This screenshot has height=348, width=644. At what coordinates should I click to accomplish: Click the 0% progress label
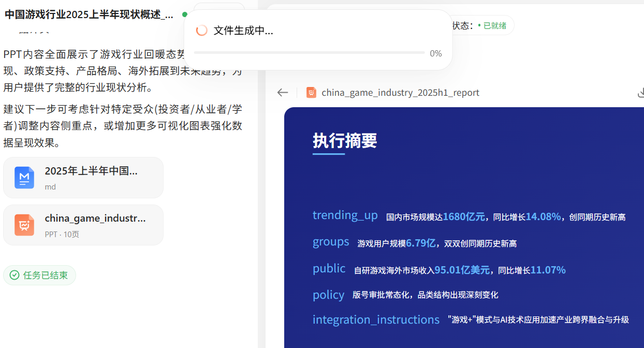436,53
